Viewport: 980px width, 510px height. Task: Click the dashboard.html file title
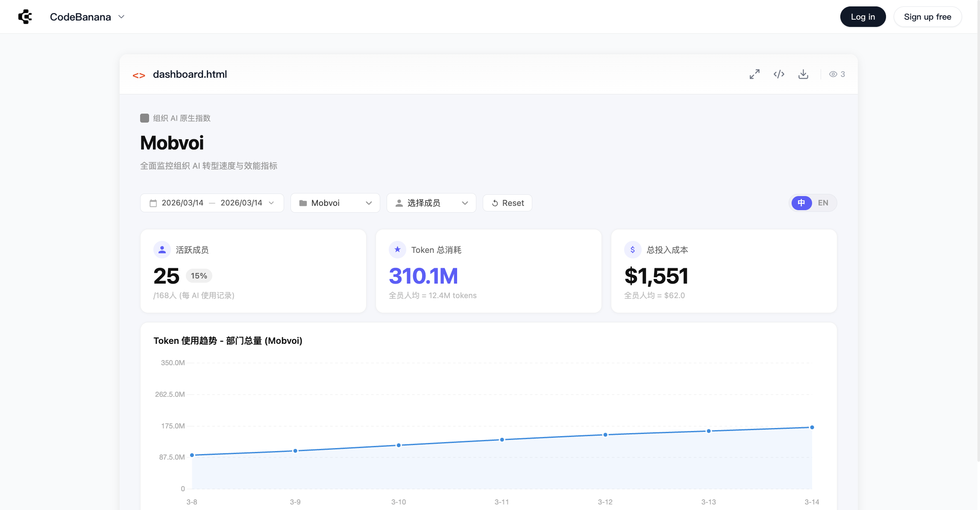tap(190, 74)
